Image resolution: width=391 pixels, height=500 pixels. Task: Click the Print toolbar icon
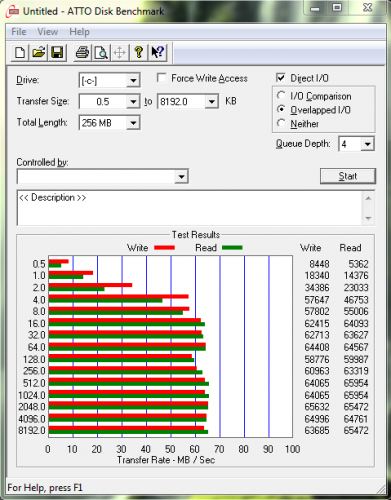(82, 53)
